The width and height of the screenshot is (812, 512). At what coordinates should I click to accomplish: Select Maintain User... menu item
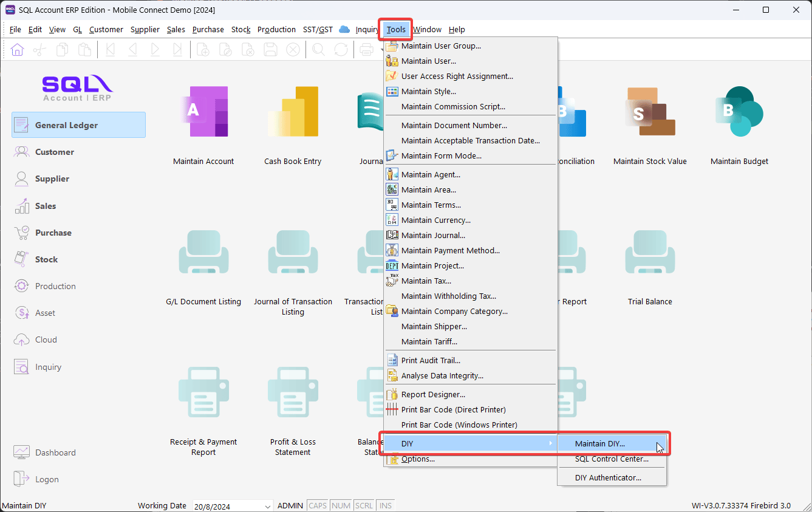pos(428,61)
